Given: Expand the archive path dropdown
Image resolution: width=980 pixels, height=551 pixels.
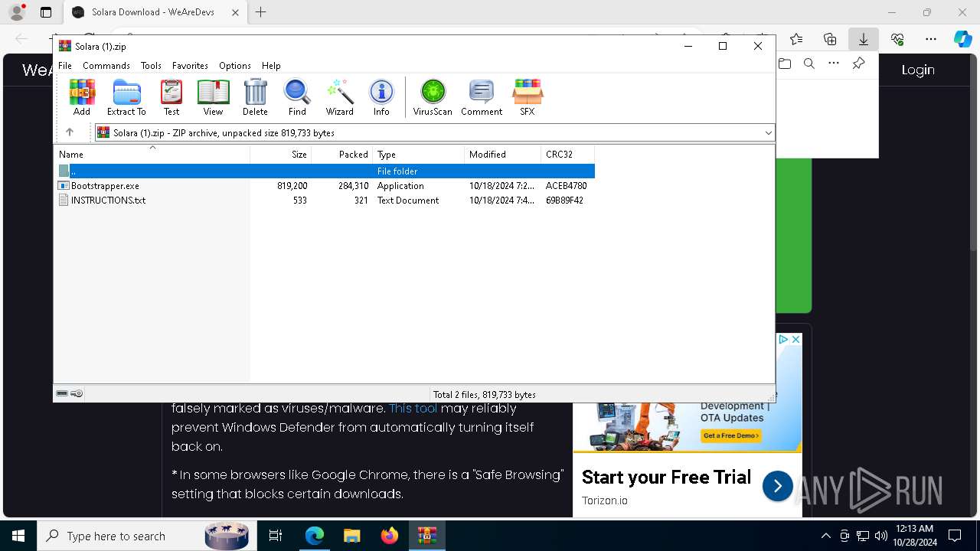Looking at the screenshot, I should click(x=768, y=133).
